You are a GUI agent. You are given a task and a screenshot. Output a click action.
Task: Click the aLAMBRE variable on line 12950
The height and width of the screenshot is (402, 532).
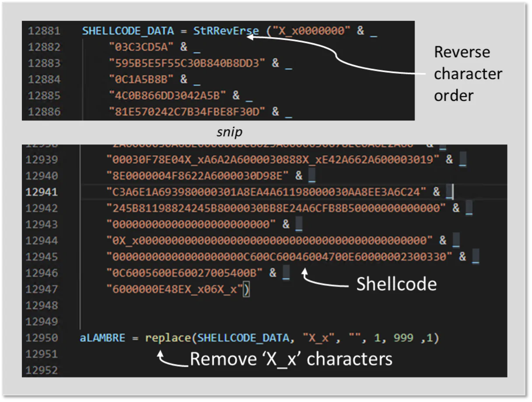(102, 338)
